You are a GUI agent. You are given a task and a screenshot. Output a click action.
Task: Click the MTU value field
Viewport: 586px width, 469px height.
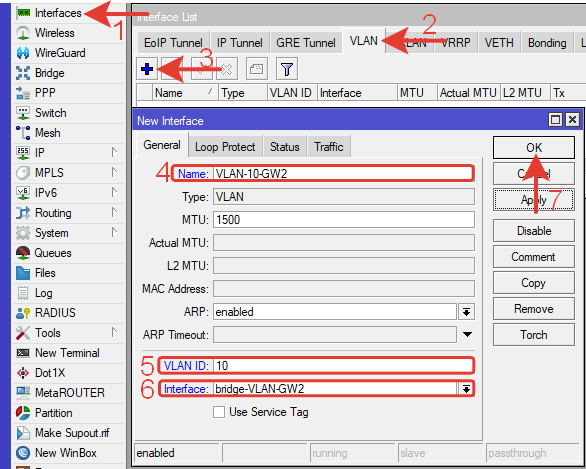pos(344,220)
